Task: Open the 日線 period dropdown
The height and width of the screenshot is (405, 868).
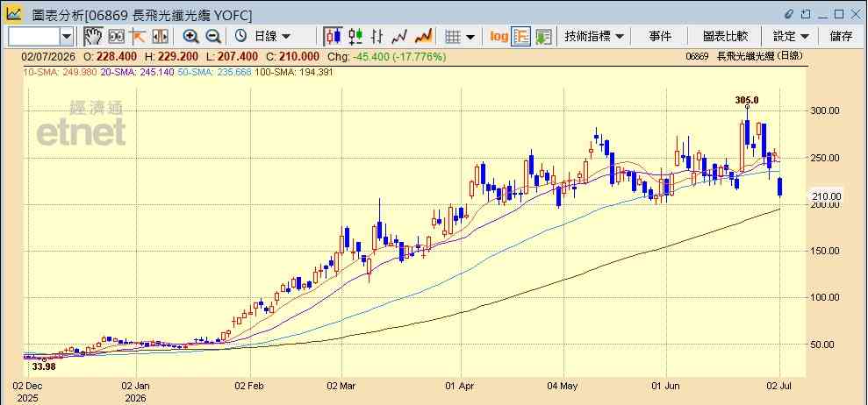Action: pos(262,37)
